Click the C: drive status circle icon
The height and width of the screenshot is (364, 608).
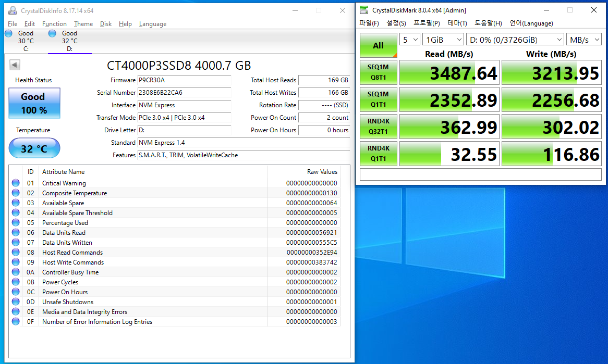8,33
